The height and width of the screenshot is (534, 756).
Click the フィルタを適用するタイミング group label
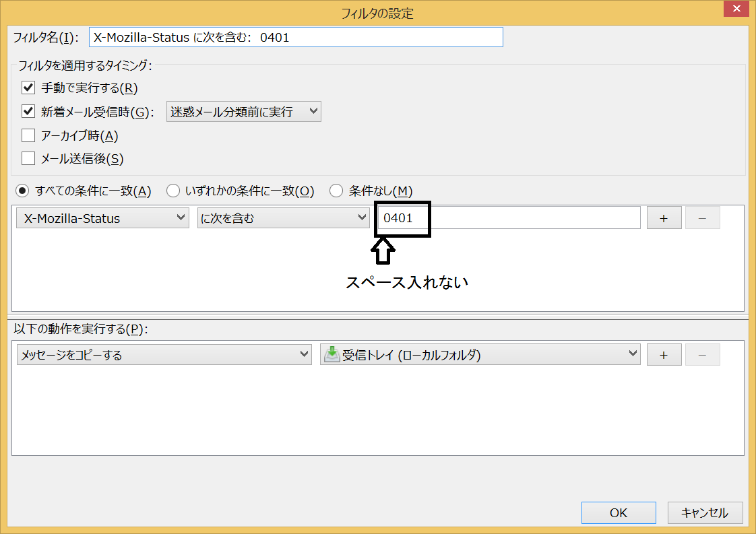pos(85,65)
